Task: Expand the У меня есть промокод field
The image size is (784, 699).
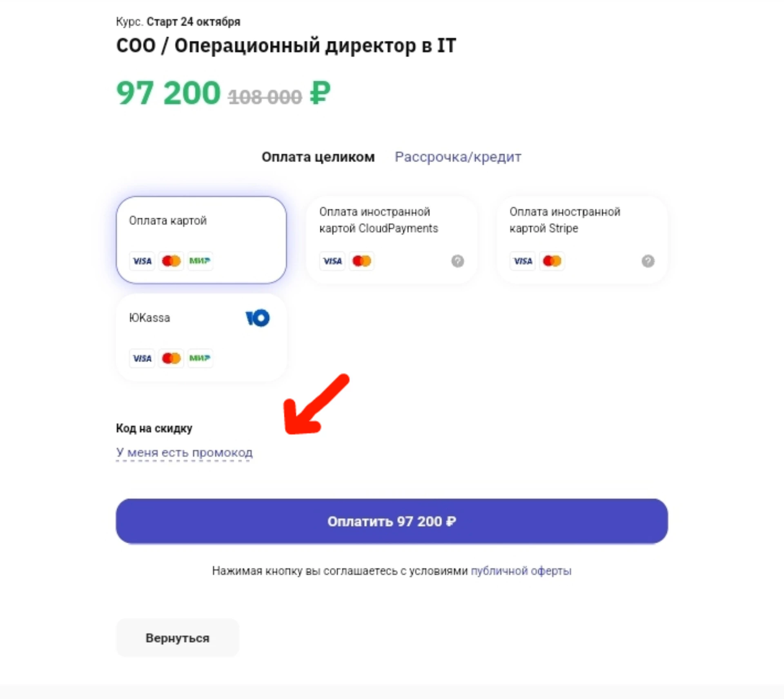Action: tap(184, 453)
